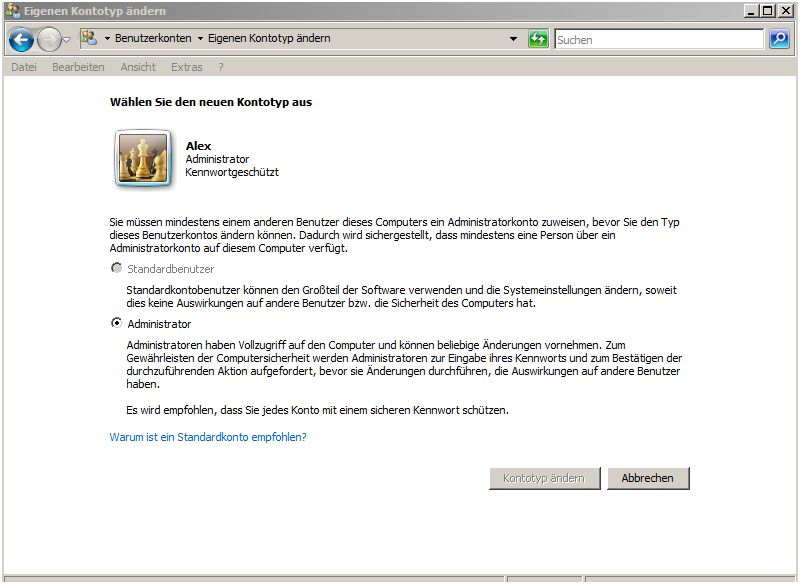
Task: Click the Kontotyp ändern button
Action: click(544, 478)
